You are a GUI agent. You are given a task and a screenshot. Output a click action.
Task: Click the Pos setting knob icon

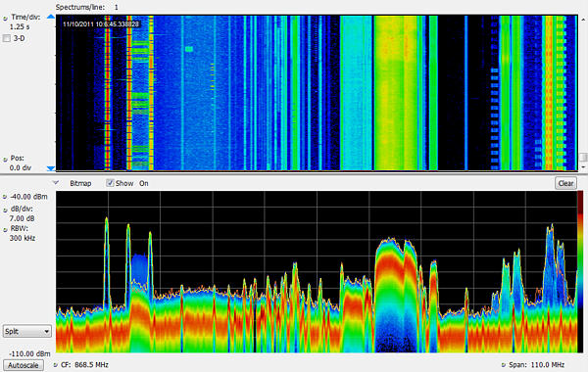click(x=5, y=160)
